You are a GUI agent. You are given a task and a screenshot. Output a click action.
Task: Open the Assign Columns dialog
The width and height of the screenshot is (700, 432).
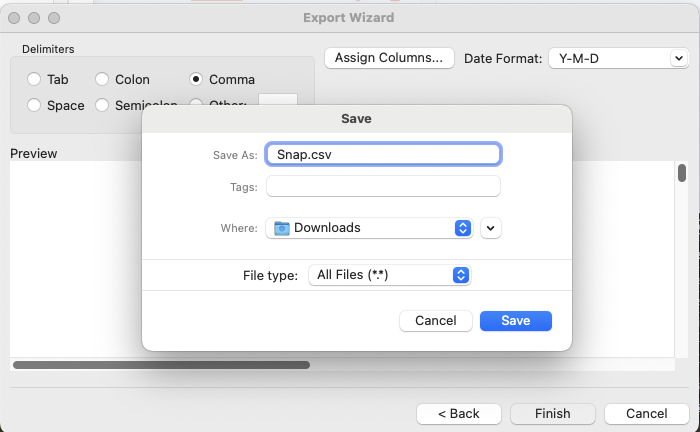389,58
